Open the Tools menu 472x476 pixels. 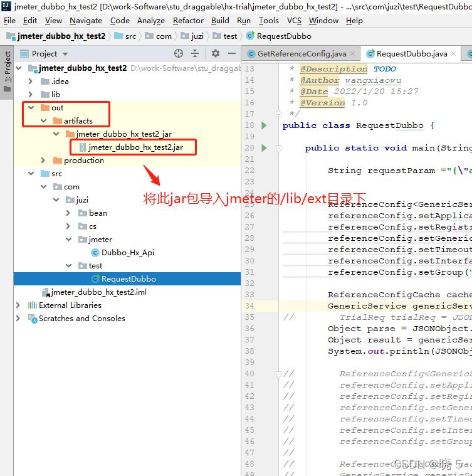tap(269, 21)
